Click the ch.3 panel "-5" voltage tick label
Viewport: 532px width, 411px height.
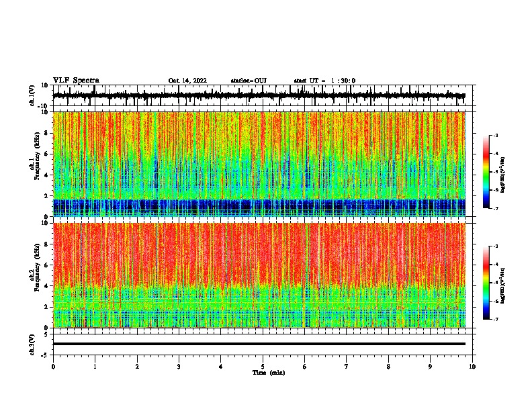coord(46,355)
